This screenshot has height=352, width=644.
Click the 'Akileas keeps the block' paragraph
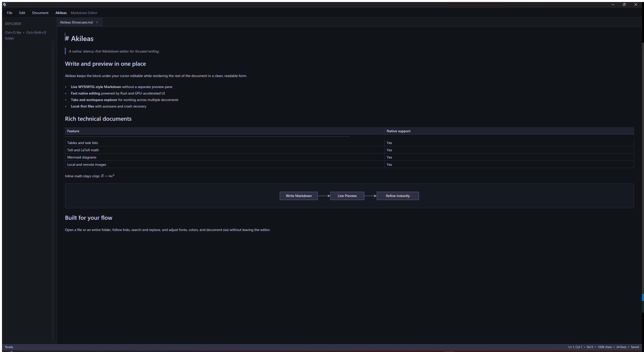156,76
